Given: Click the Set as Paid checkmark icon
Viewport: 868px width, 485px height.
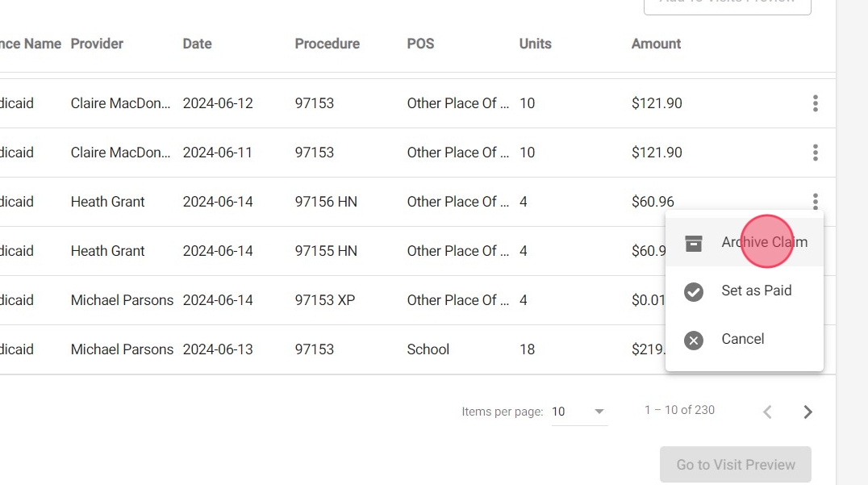Looking at the screenshot, I should point(694,291).
